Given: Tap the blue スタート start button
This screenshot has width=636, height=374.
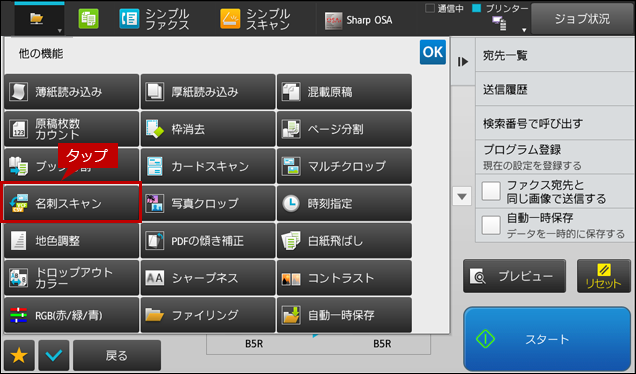Looking at the screenshot, I should coord(547,339).
